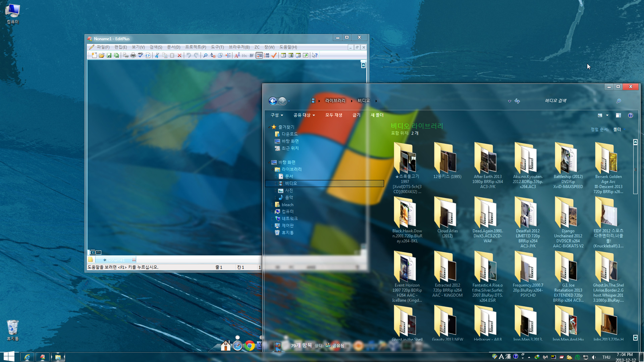The image size is (644, 362).
Task: Click the Forward arrow in Explorer window
Action: point(282,101)
